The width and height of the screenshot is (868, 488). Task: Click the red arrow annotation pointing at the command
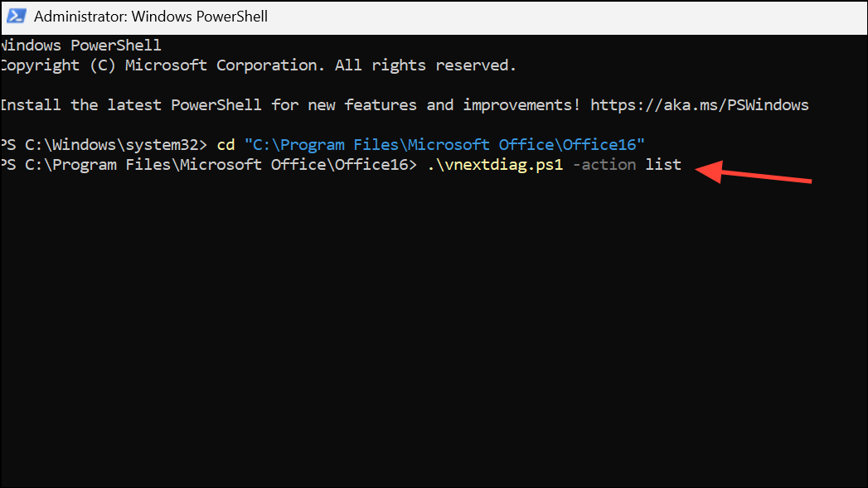coord(753,172)
